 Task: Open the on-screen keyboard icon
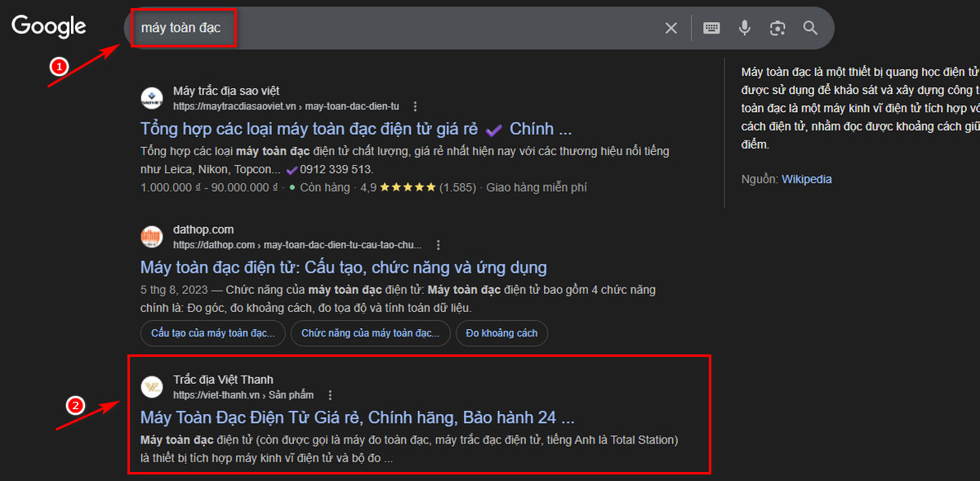[x=711, y=27]
